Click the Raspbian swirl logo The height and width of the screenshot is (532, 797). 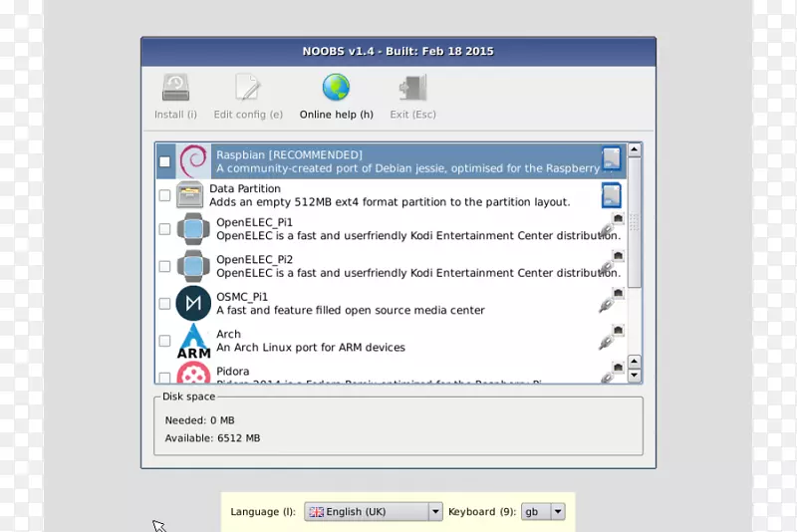(193, 161)
